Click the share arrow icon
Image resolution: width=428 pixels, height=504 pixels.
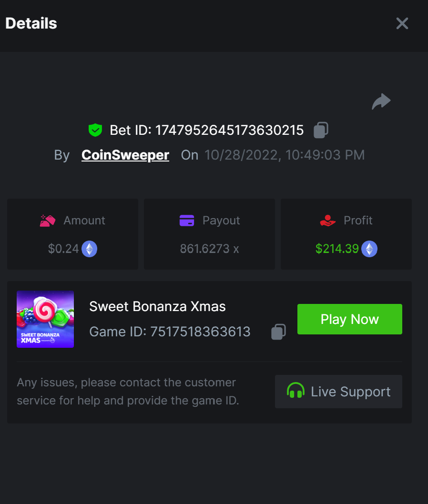[381, 101]
